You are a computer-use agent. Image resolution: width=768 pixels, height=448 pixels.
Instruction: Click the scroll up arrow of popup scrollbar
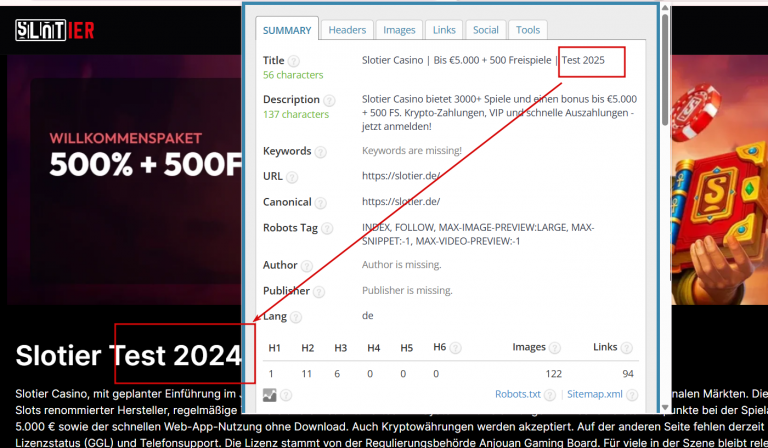coord(665,7)
